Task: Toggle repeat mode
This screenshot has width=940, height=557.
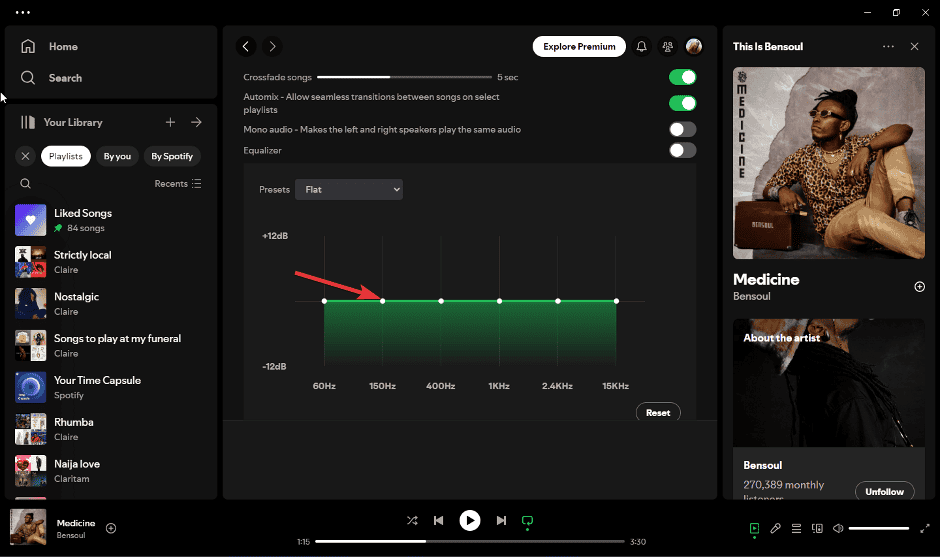Action: pyautogui.click(x=528, y=520)
